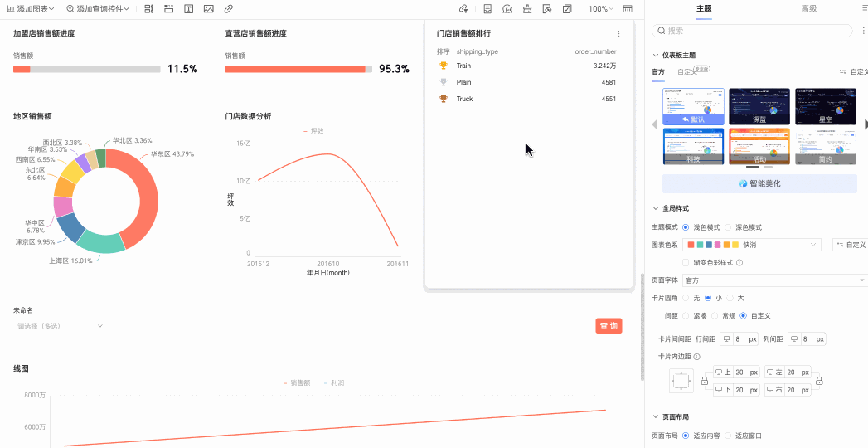The image size is (868, 448).
Task: Click the 上海区 16.01% donut slice
Action: pyautogui.click(x=102, y=242)
